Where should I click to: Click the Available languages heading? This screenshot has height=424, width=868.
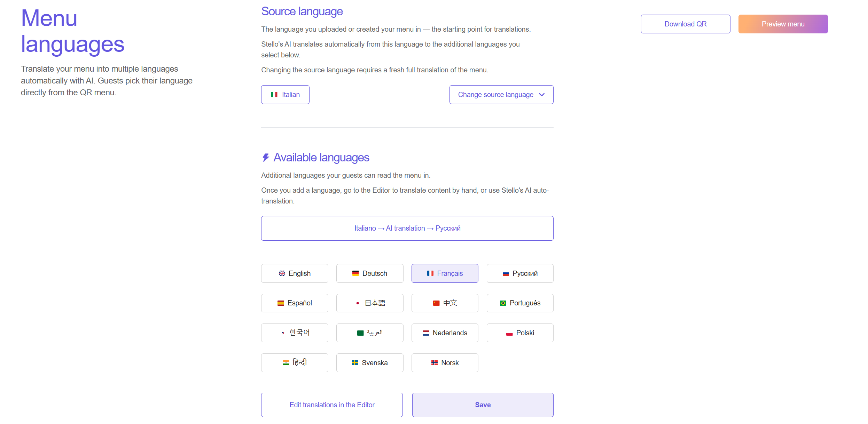[321, 158]
